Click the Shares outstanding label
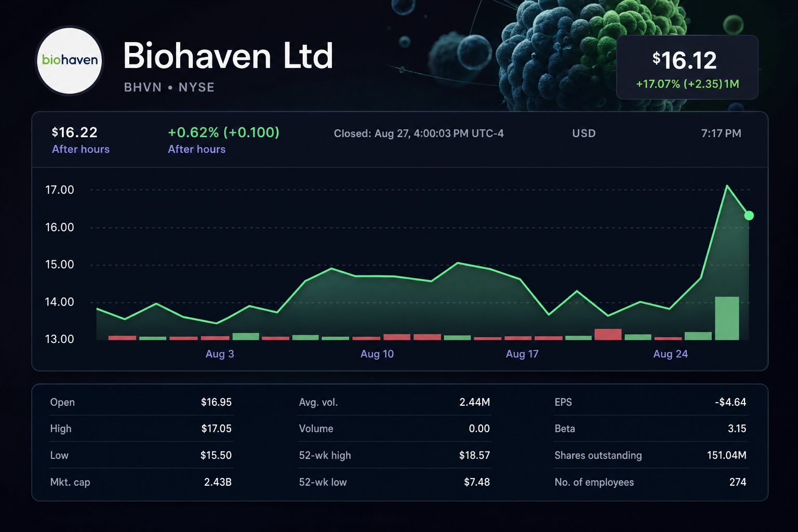798x532 pixels. (x=598, y=455)
